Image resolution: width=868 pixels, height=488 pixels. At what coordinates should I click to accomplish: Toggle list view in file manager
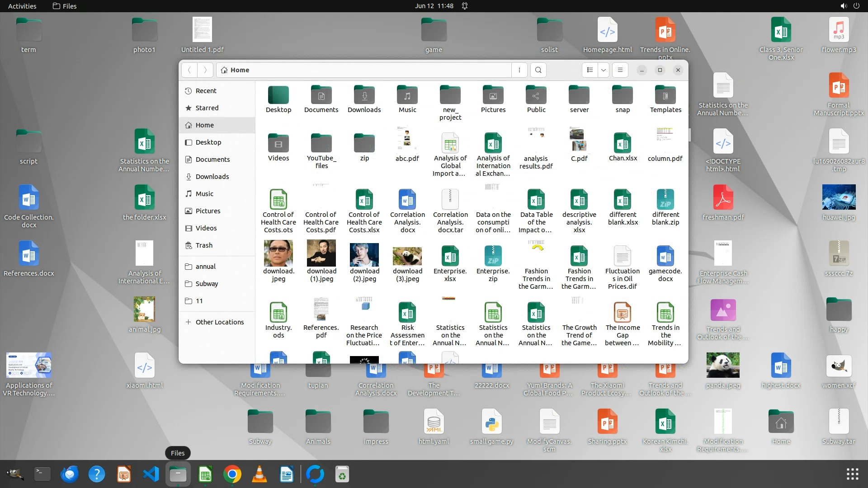590,70
